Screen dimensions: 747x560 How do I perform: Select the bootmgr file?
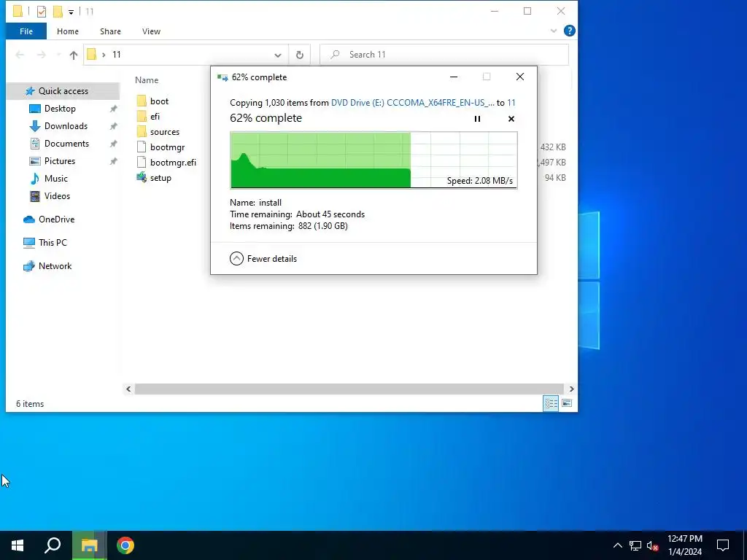click(167, 147)
